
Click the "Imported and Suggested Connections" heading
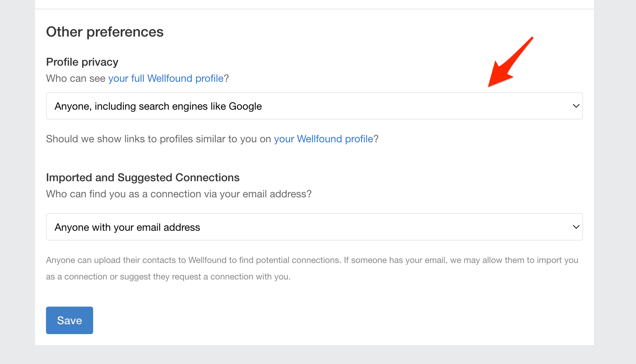143,178
